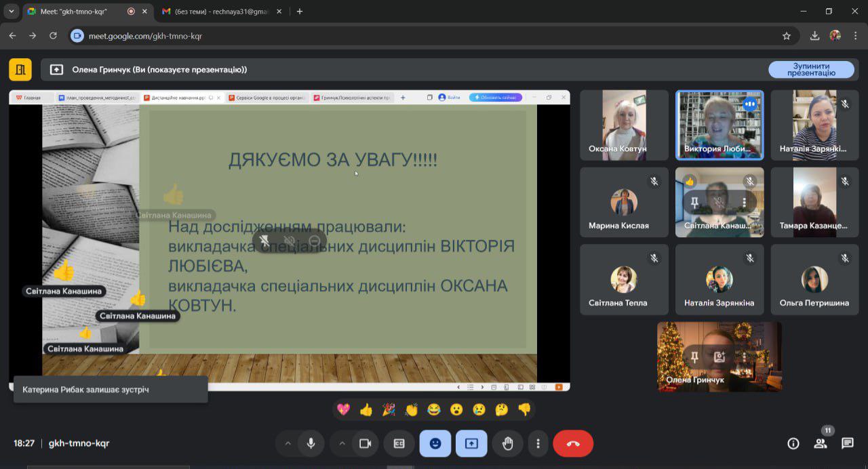Open the Chrome profile avatar
Viewport: 868px width, 469px height.
tap(835, 36)
